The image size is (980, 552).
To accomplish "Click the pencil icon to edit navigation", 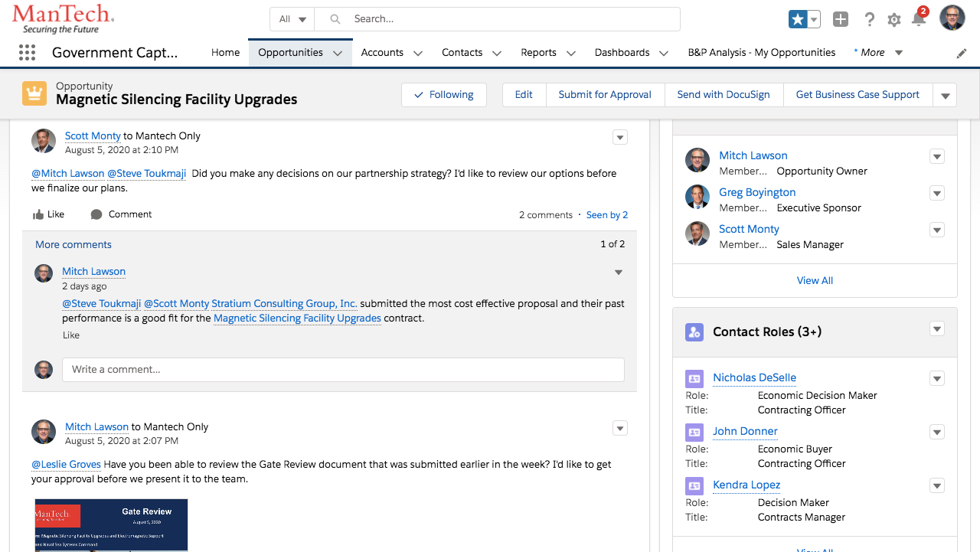I will pyautogui.click(x=962, y=54).
